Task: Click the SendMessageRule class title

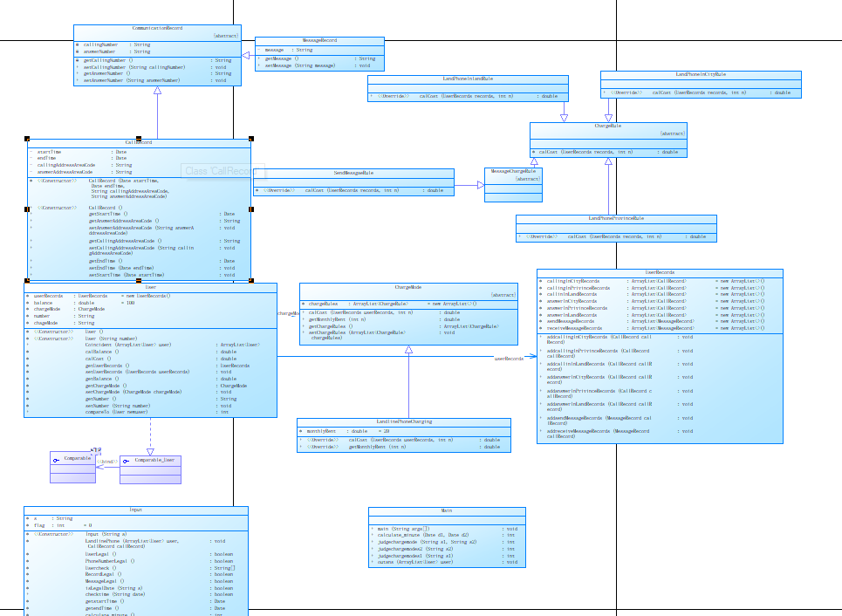Action: [353, 173]
